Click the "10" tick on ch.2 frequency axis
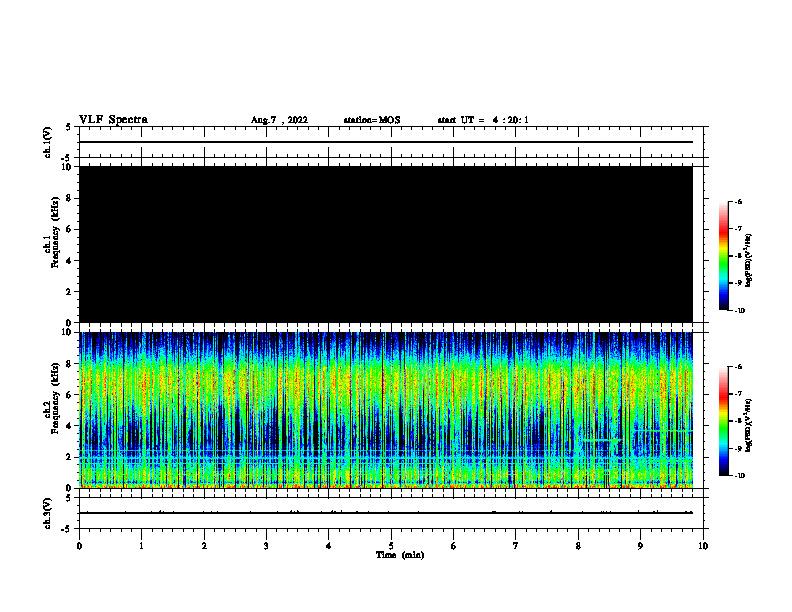Screen dimensions: 792x612 (x=67, y=332)
